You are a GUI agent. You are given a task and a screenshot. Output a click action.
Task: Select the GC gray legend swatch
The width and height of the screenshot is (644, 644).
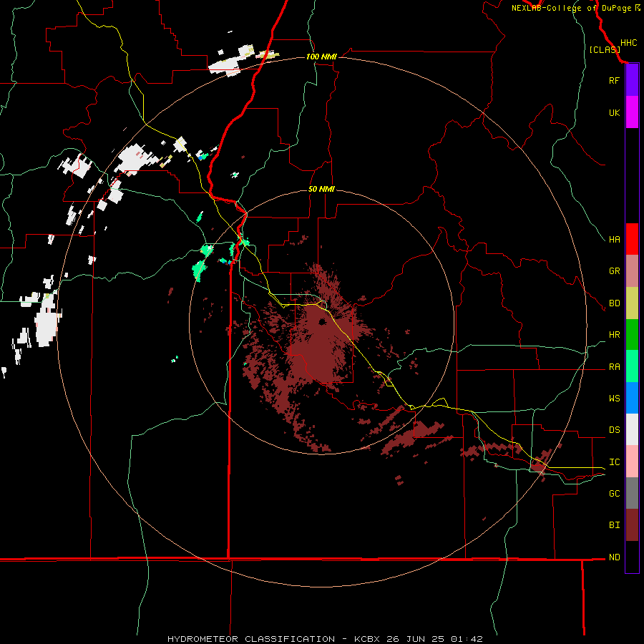[632, 493]
